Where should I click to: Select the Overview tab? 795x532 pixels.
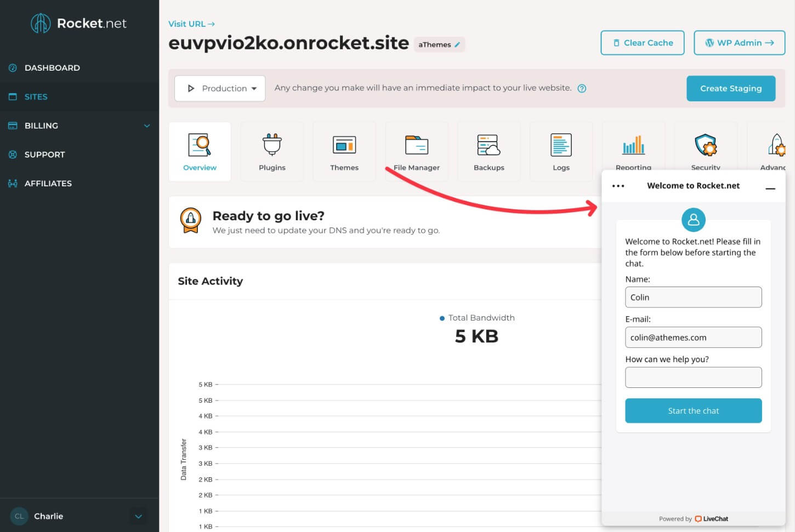200,152
